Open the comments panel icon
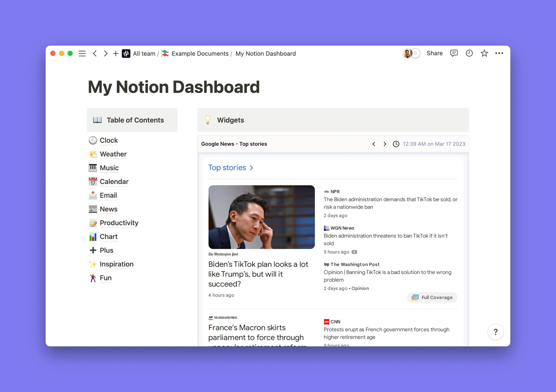 (454, 53)
